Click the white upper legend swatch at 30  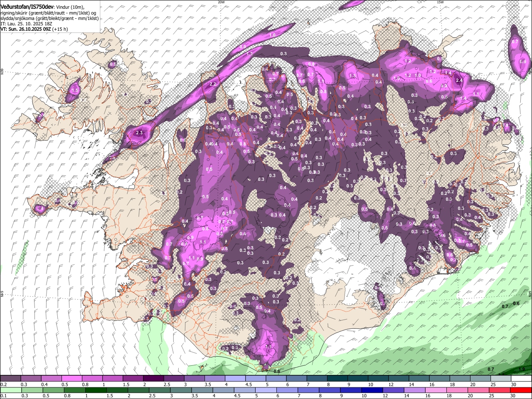pyautogui.click(x=521, y=379)
